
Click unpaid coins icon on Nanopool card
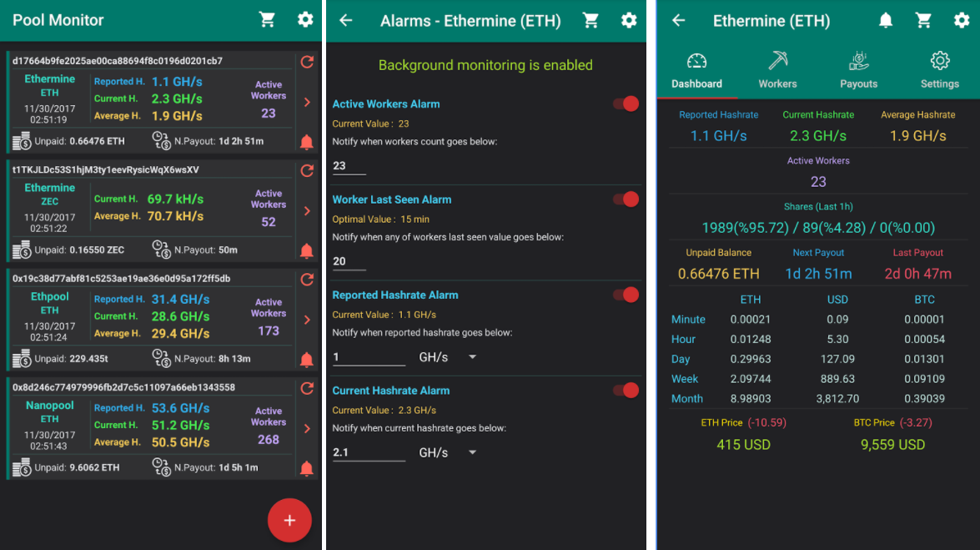pos(22,467)
